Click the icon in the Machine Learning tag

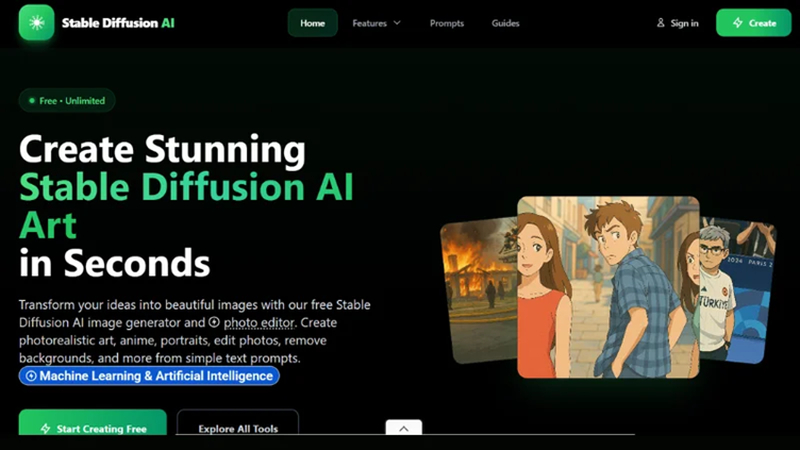click(31, 376)
